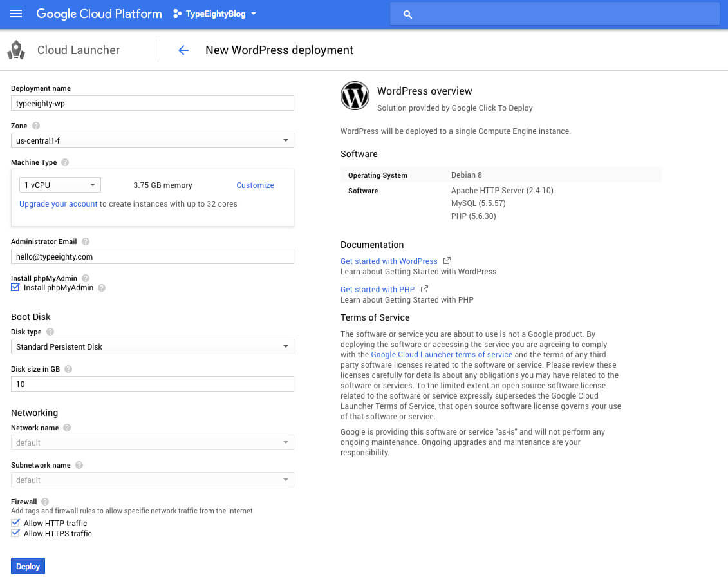Open help beside Install phpMyAdmin heading
This screenshot has width=728, height=586.
click(86, 278)
